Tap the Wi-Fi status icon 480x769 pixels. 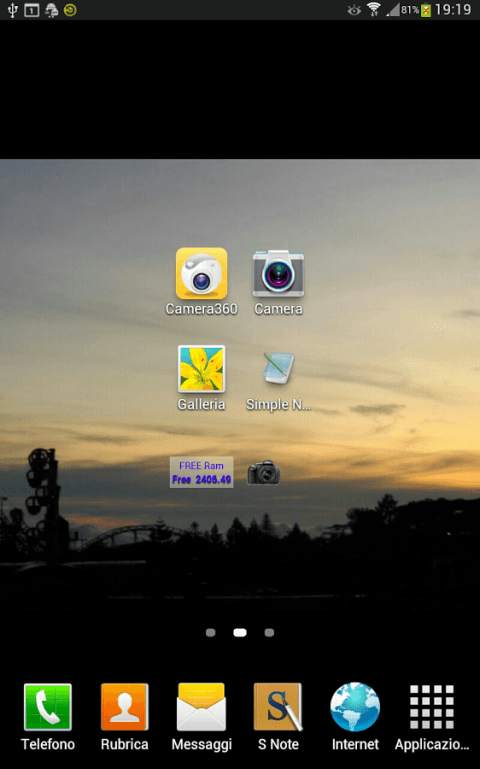[374, 10]
